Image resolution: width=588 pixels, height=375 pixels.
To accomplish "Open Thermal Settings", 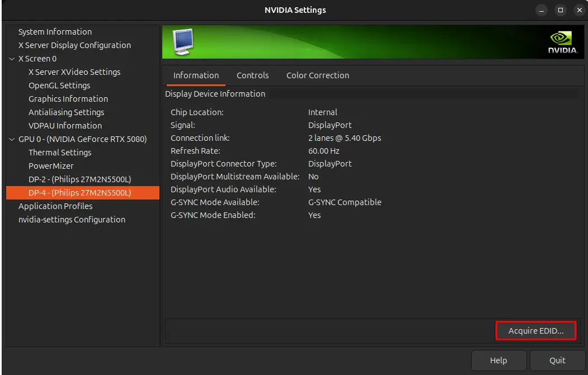I will 60,153.
